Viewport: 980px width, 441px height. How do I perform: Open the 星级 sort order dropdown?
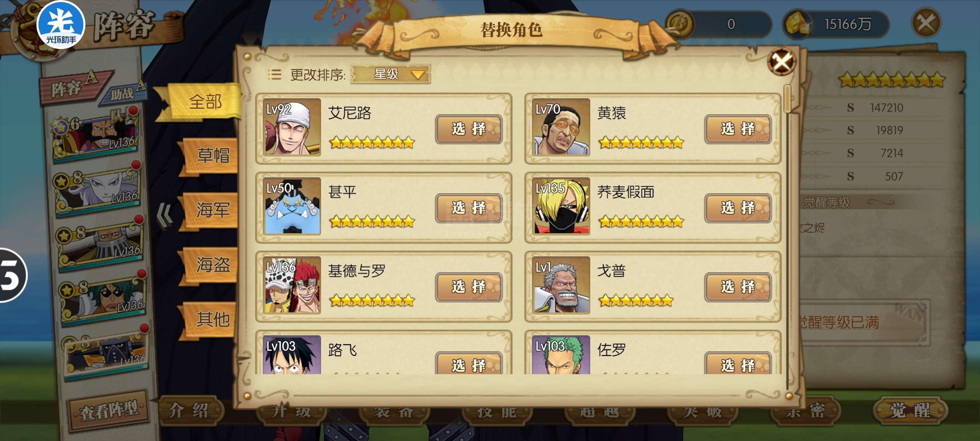(390, 74)
